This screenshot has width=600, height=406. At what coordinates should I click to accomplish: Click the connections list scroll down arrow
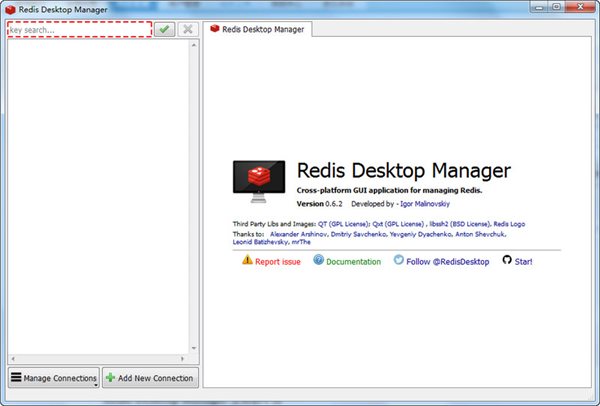(x=194, y=348)
